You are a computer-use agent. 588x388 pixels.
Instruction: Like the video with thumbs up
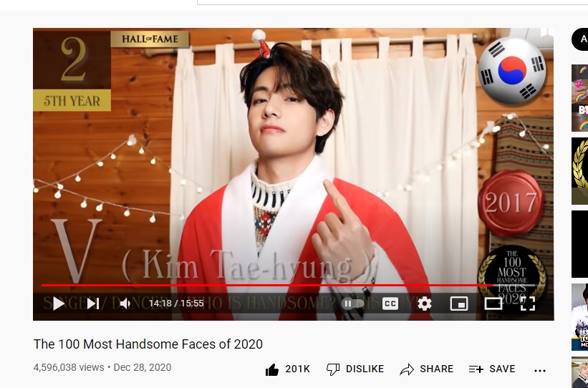click(x=287, y=369)
